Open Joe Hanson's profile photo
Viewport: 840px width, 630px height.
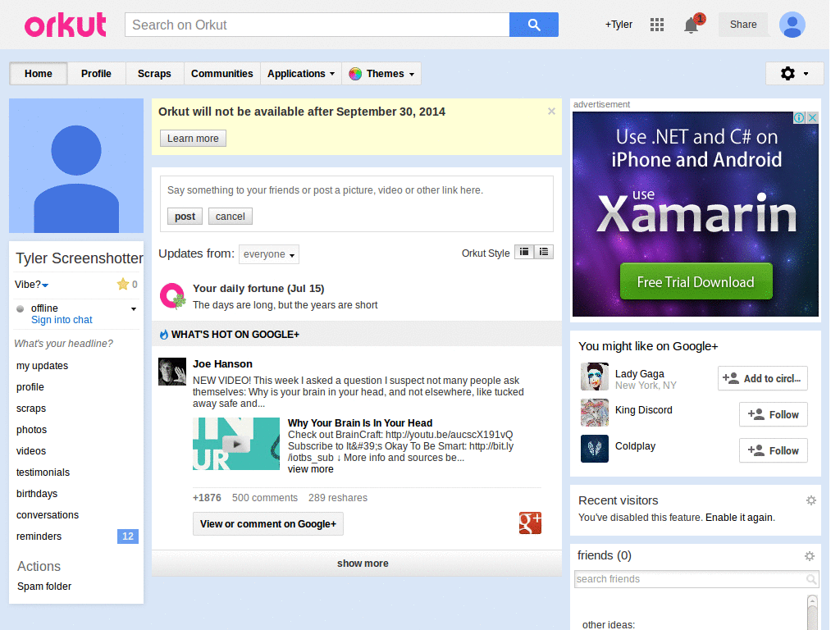(172, 372)
